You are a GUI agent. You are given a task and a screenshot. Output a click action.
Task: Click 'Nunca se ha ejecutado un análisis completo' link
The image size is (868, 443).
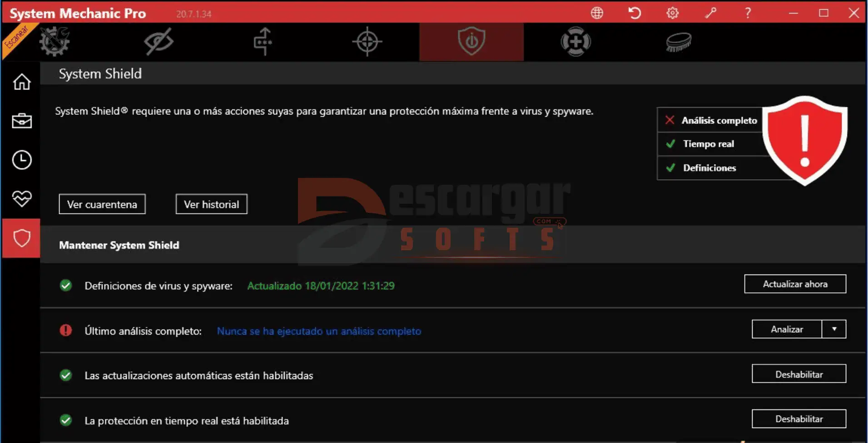click(319, 331)
